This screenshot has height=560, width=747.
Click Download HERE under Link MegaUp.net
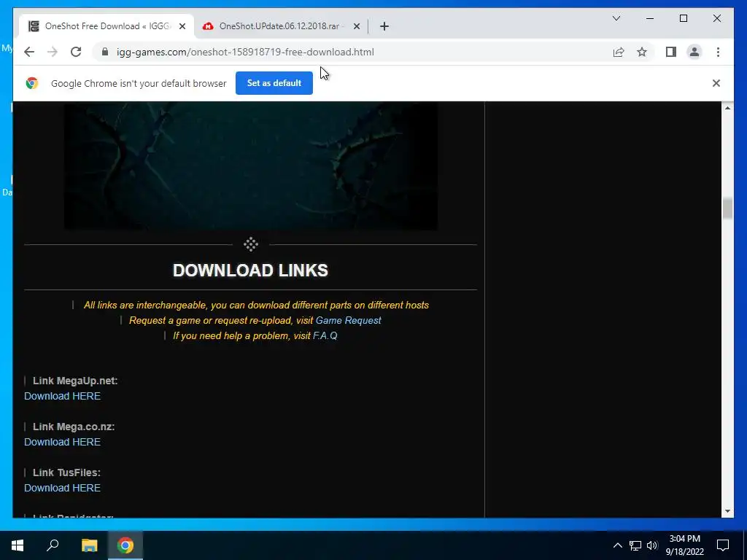[x=63, y=396]
